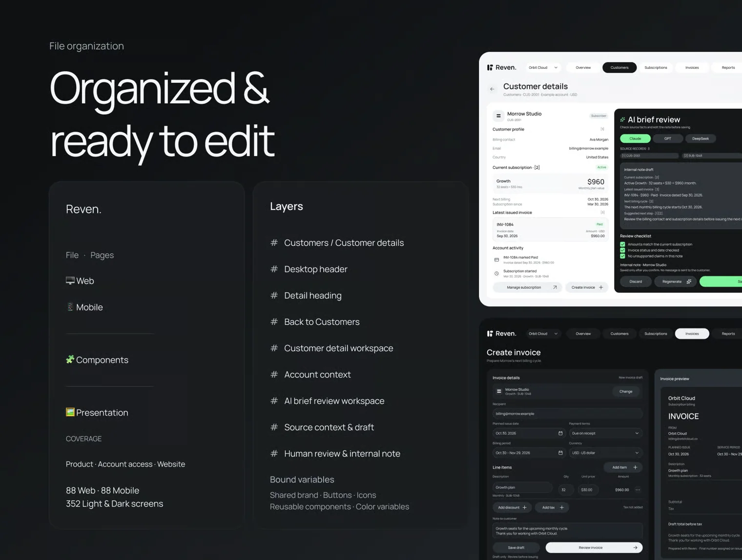Select the 'AI brief review workspace' layer row

(328, 400)
